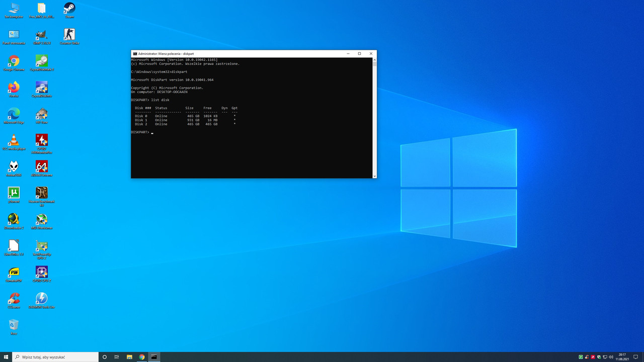Image resolution: width=644 pixels, height=362 pixels.
Task: Activate the command prompt taskbar button
Action: tap(154, 357)
